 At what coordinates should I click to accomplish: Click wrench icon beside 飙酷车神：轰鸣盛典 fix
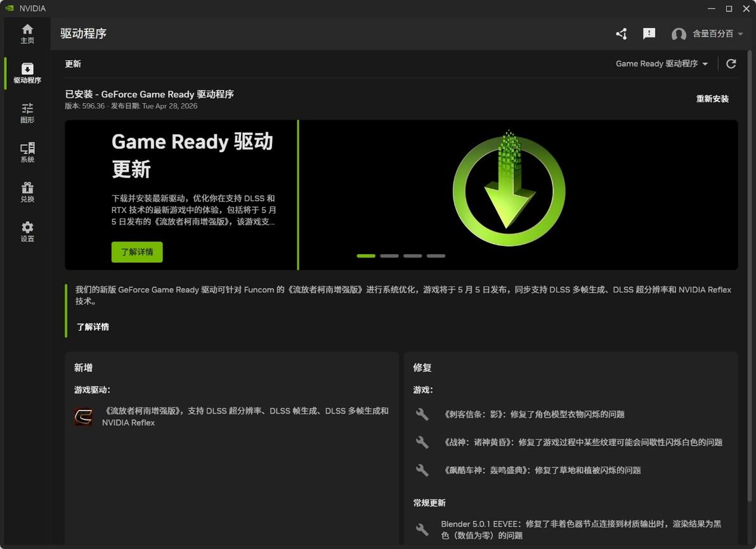click(422, 470)
